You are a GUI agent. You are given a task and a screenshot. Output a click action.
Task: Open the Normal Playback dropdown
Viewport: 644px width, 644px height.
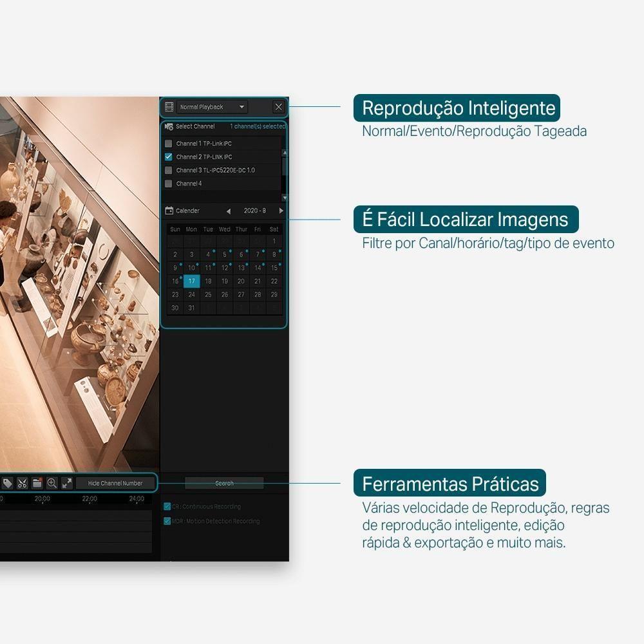click(212, 107)
